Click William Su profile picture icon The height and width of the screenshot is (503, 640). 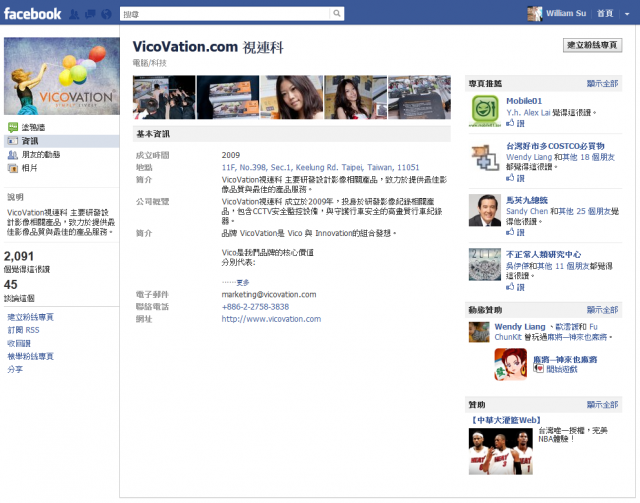535,13
